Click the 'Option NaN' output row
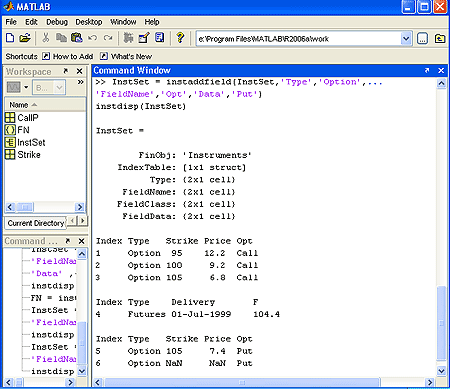This screenshot has height=389, width=450. coord(174,363)
